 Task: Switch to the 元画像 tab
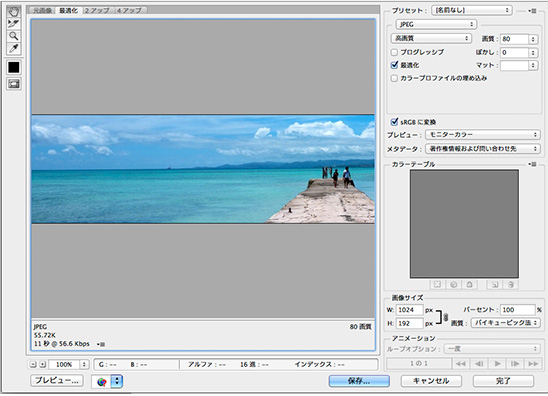point(42,10)
